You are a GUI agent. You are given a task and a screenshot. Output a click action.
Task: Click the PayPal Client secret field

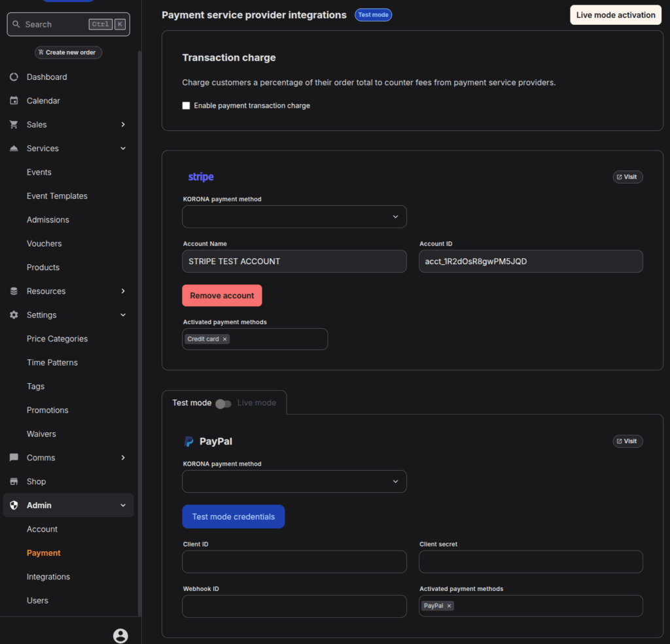tap(531, 562)
